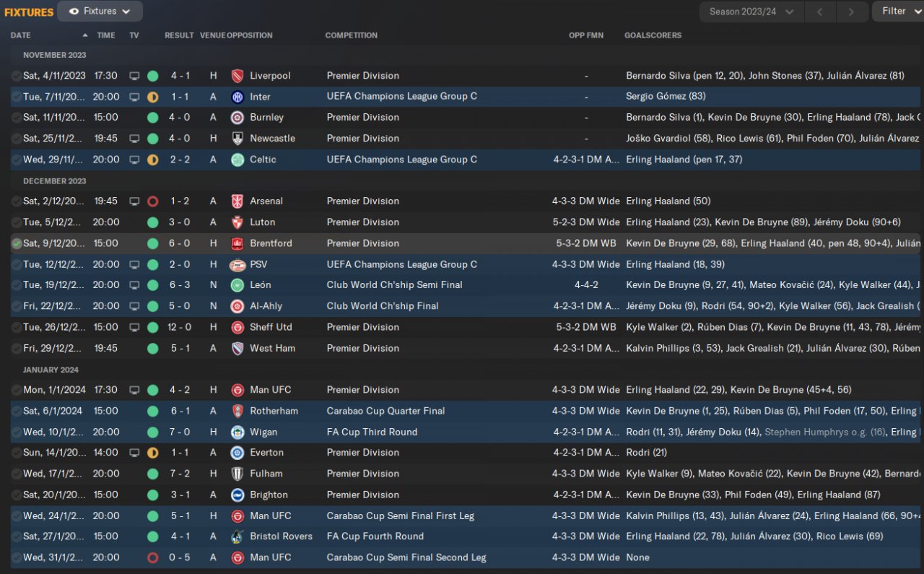Open the León club badge
The width and height of the screenshot is (924, 574).
click(237, 285)
